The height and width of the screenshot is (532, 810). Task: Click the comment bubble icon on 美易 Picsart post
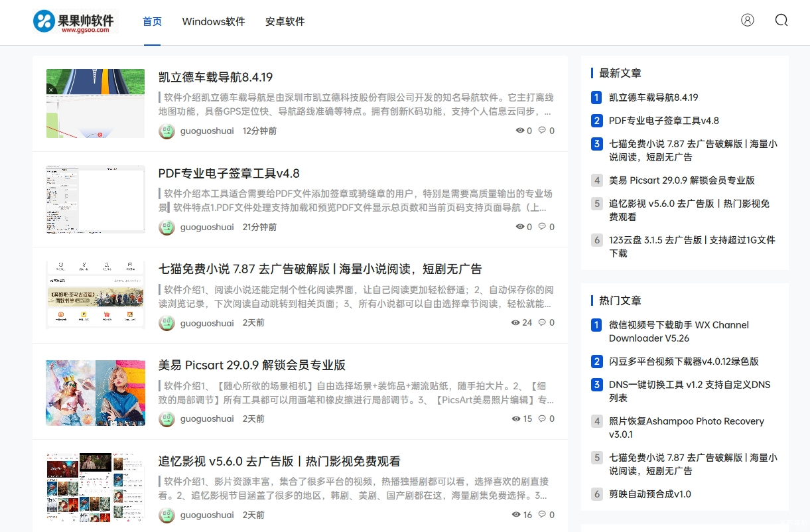pos(542,419)
